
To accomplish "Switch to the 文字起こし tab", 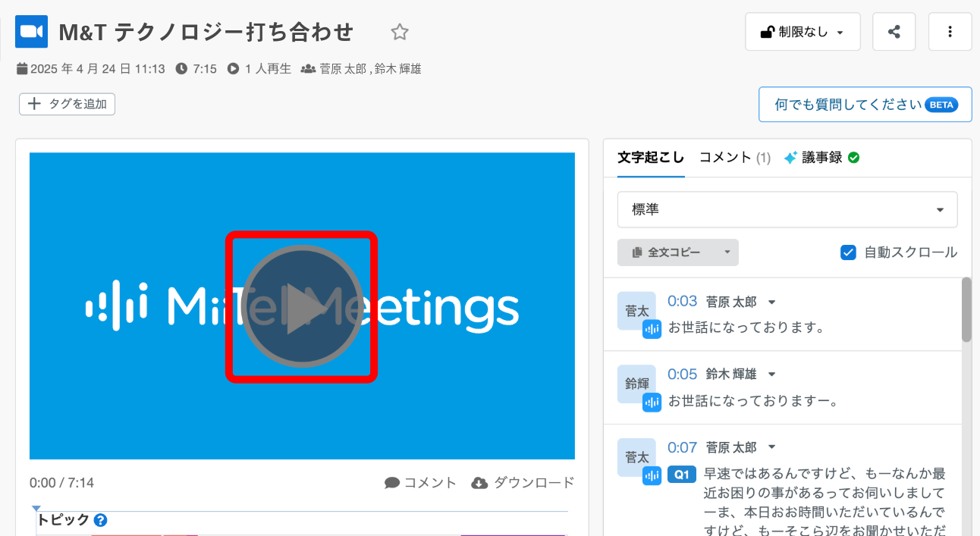I will point(651,158).
